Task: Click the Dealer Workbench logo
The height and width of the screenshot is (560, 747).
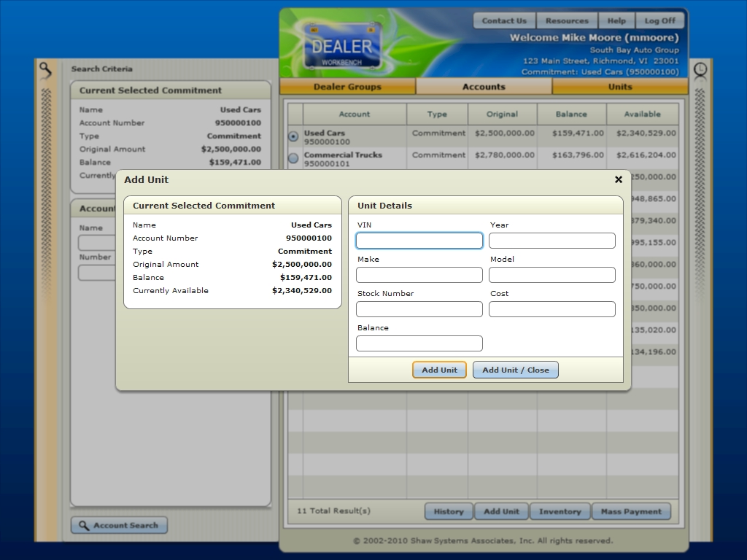Action: (x=342, y=47)
